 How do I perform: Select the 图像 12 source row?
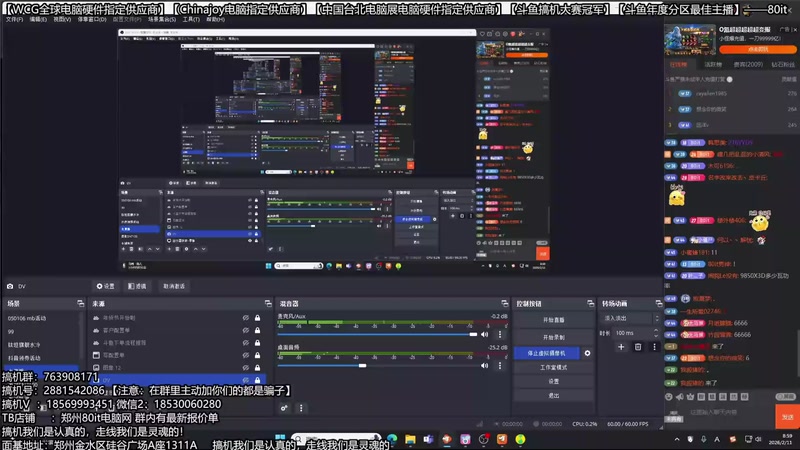[177, 367]
